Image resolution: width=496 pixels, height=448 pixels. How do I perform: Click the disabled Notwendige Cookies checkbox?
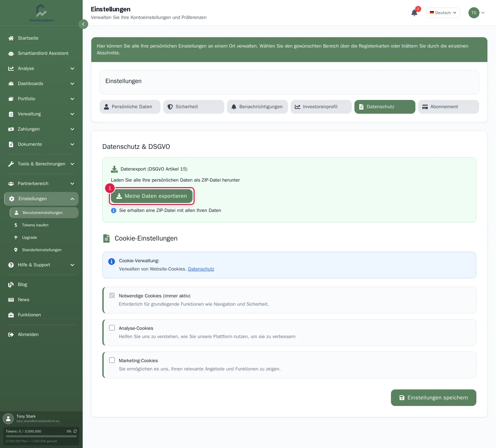(112, 295)
